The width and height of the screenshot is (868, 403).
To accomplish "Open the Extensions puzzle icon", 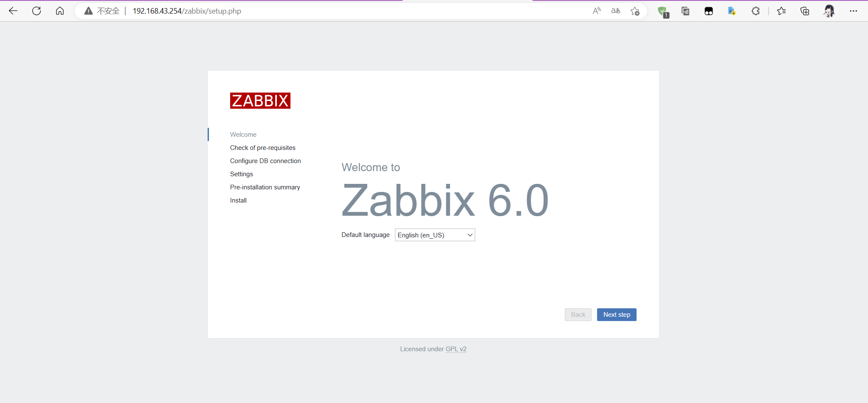I will [x=756, y=11].
